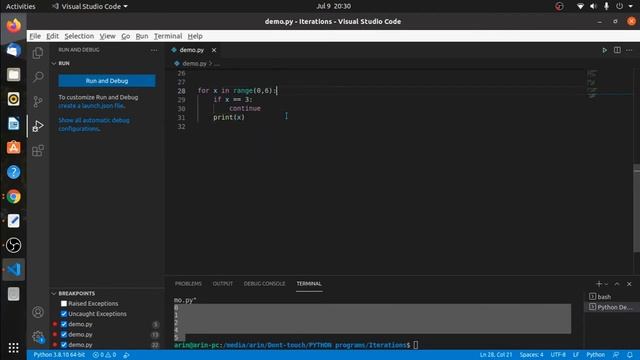
Task: Click create a launch.json file link
Action: pos(91,106)
